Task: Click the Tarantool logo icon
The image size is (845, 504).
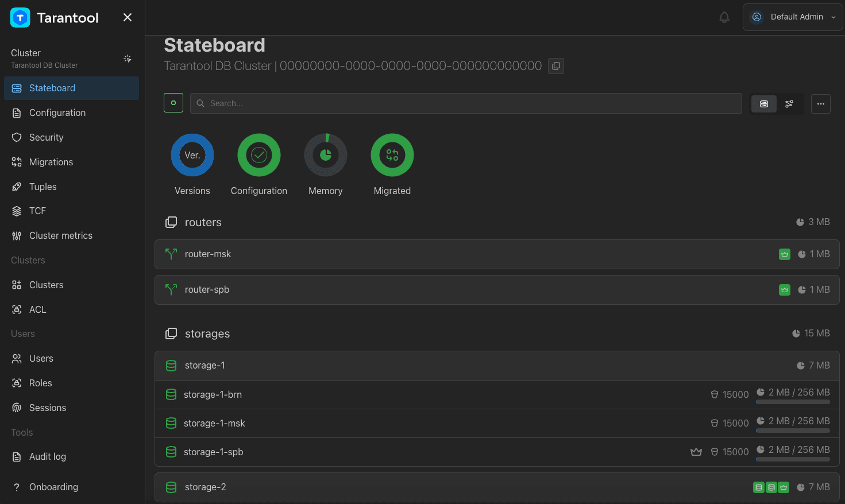Action: tap(20, 18)
